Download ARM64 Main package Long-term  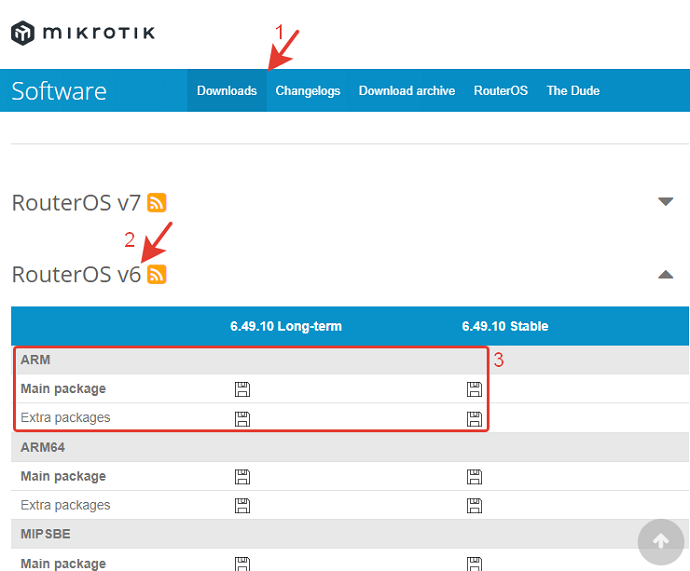pyautogui.click(x=242, y=476)
